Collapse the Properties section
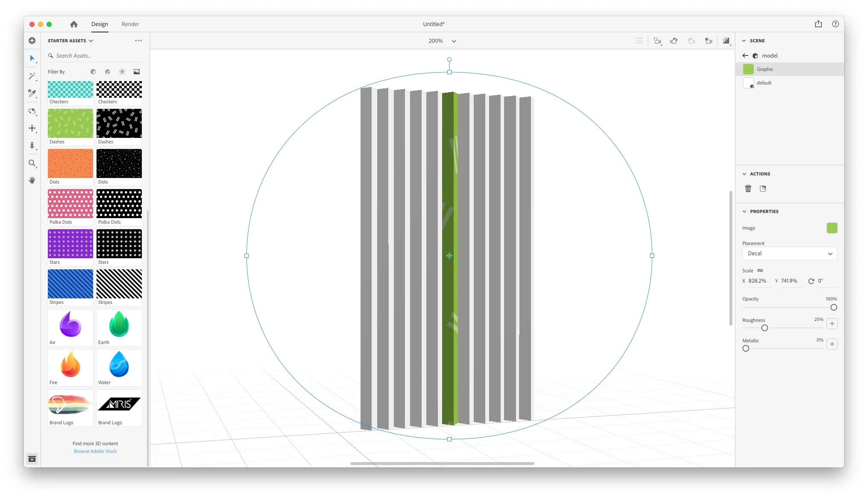This screenshot has width=868, height=499. point(745,212)
